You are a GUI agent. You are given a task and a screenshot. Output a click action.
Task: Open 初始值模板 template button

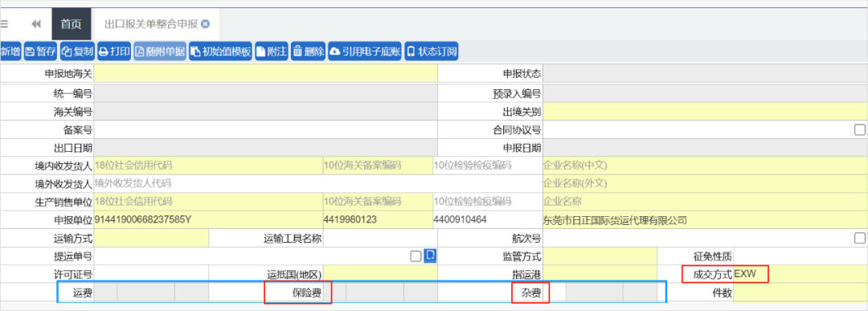pos(221,52)
